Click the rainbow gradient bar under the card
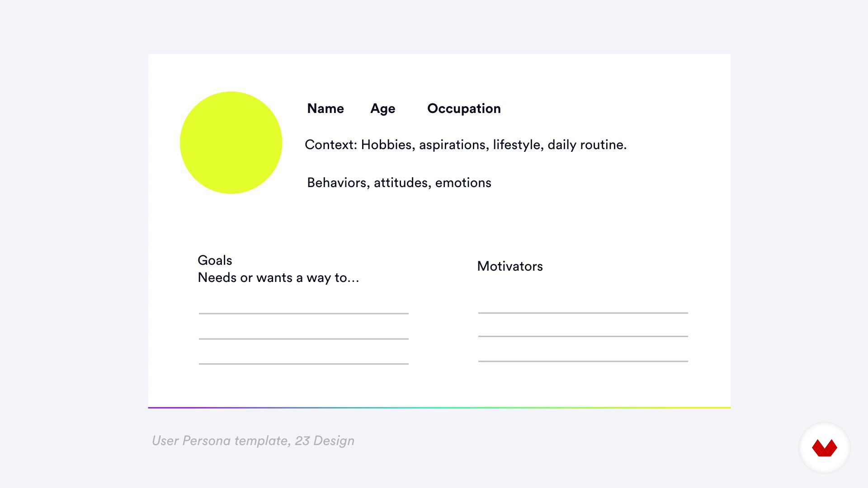 tap(439, 408)
